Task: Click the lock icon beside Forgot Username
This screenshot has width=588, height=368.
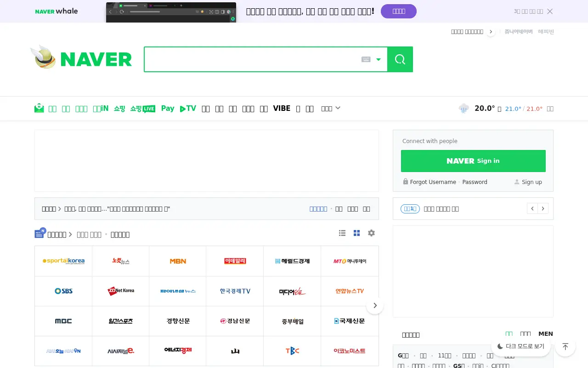Action: pos(406,182)
